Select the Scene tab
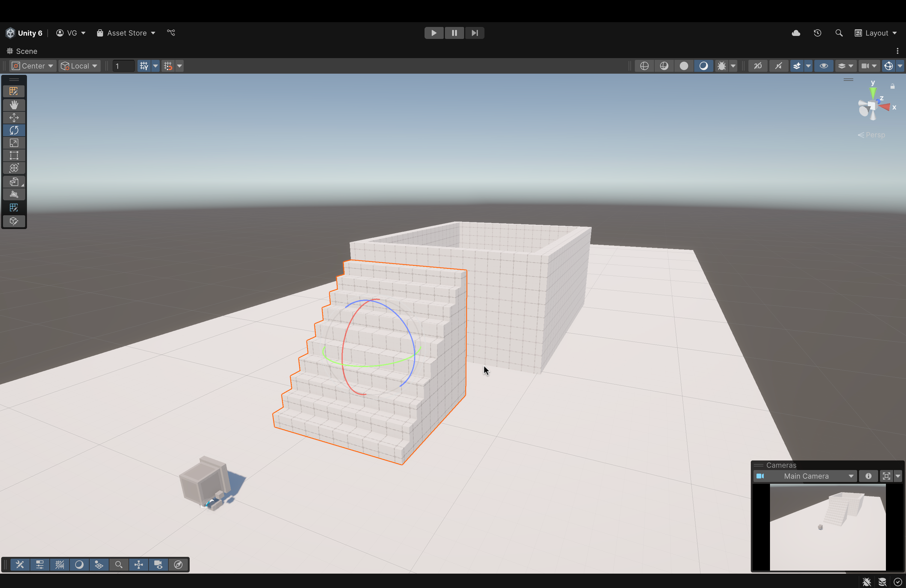This screenshot has height=588, width=906. pos(22,51)
